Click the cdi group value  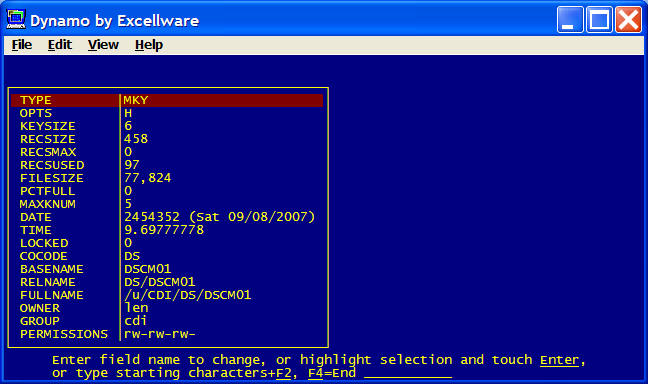tap(135, 321)
